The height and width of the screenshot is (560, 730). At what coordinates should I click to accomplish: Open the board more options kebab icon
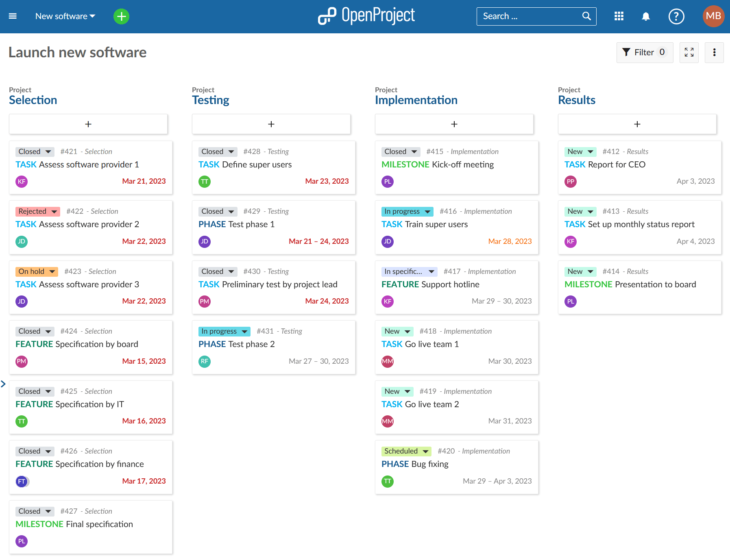click(714, 52)
